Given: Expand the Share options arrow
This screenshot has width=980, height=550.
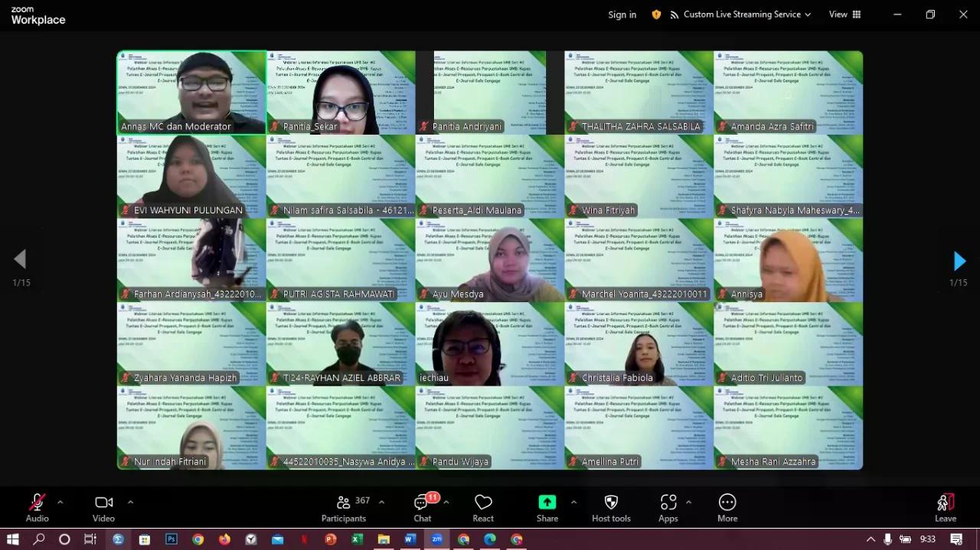Looking at the screenshot, I should (573, 503).
